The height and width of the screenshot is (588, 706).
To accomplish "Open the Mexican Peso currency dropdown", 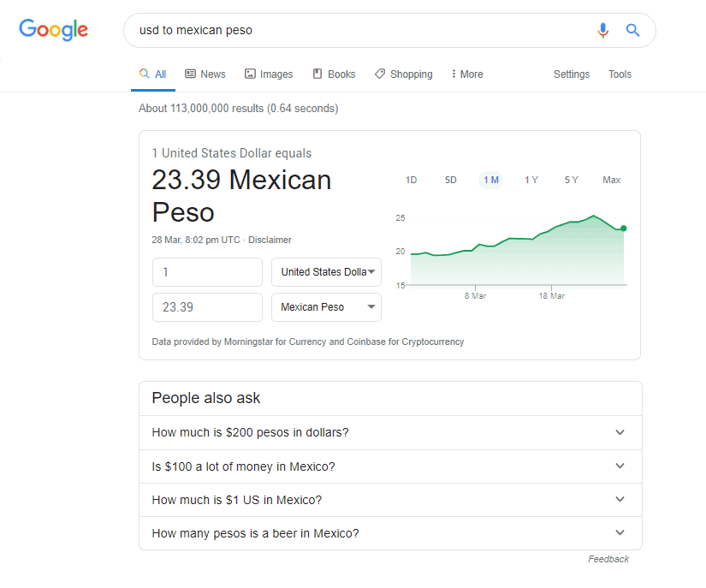I will pyautogui.click(x=327, y=307).
